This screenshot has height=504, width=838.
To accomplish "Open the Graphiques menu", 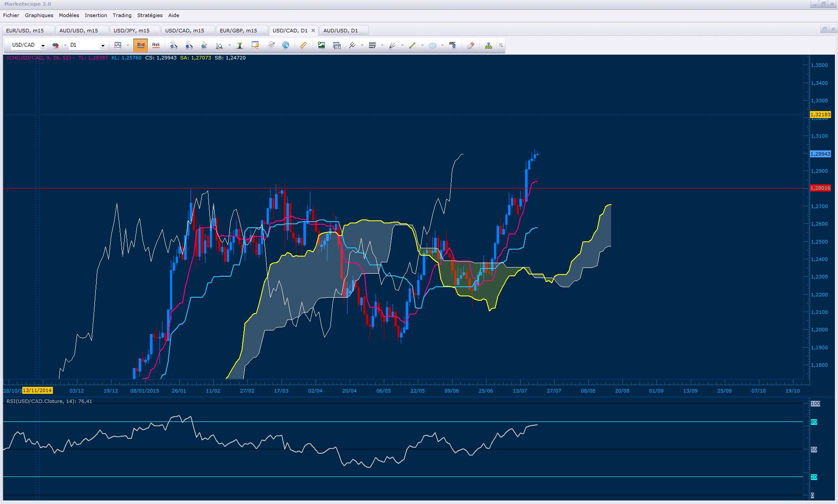I will pos(39,15).
